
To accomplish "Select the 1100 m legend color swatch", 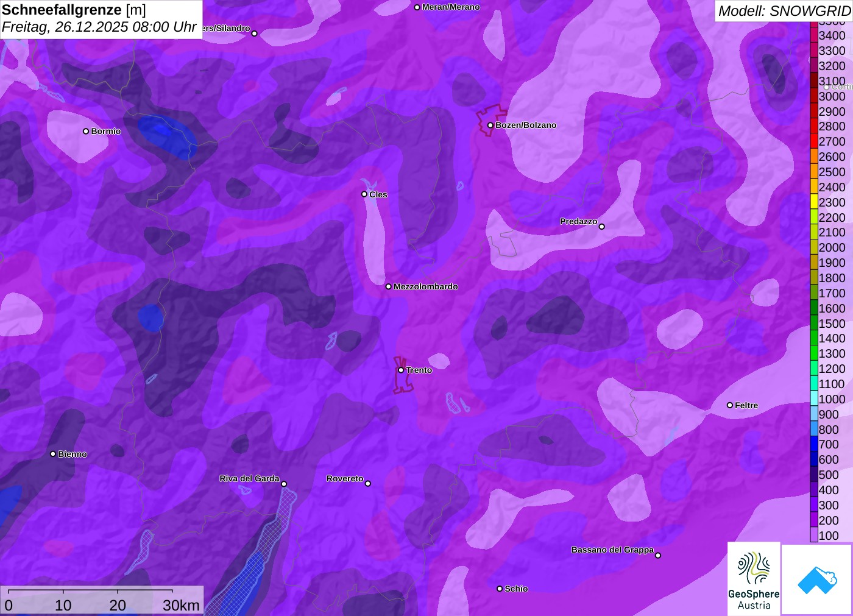I will [x=814, y=384].
